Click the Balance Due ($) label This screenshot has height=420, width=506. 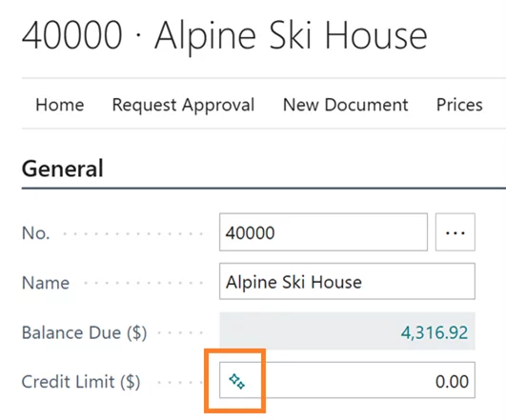point(84,332)
